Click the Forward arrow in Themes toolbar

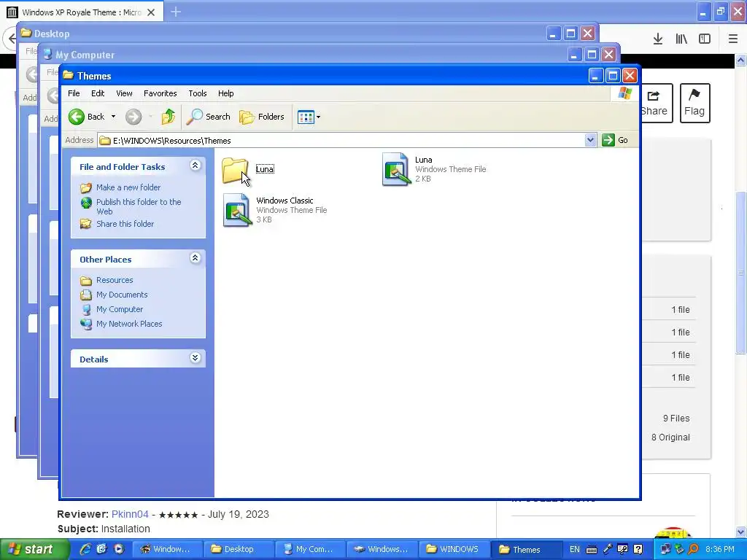pos(133,117)
